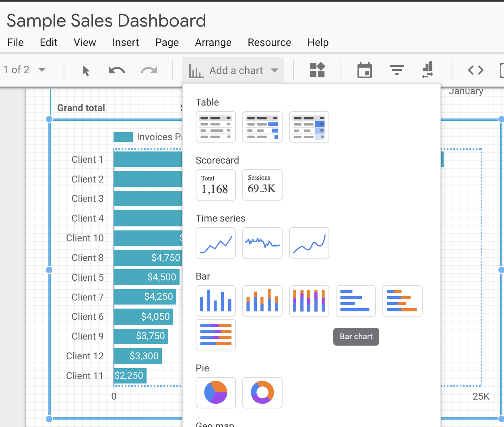Insert a date range control
The height and width of the screenshot is (427, 504).
click(364, 70)
